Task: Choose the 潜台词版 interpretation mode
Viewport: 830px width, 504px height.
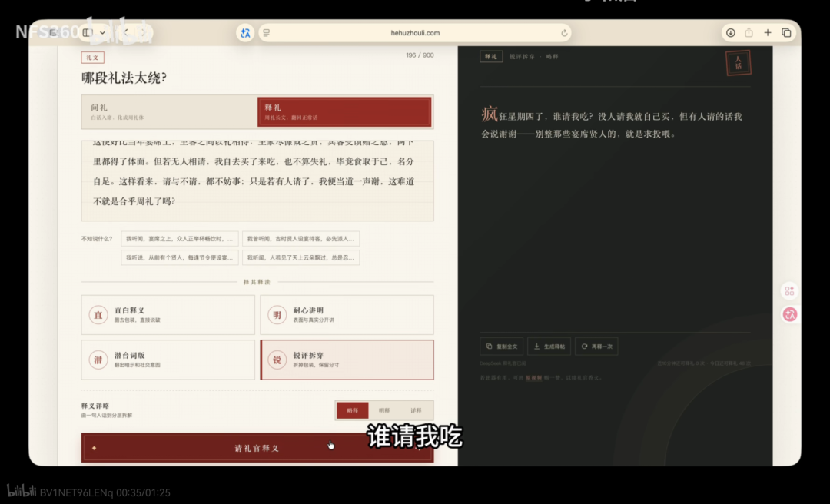Action: coord(168,360)
